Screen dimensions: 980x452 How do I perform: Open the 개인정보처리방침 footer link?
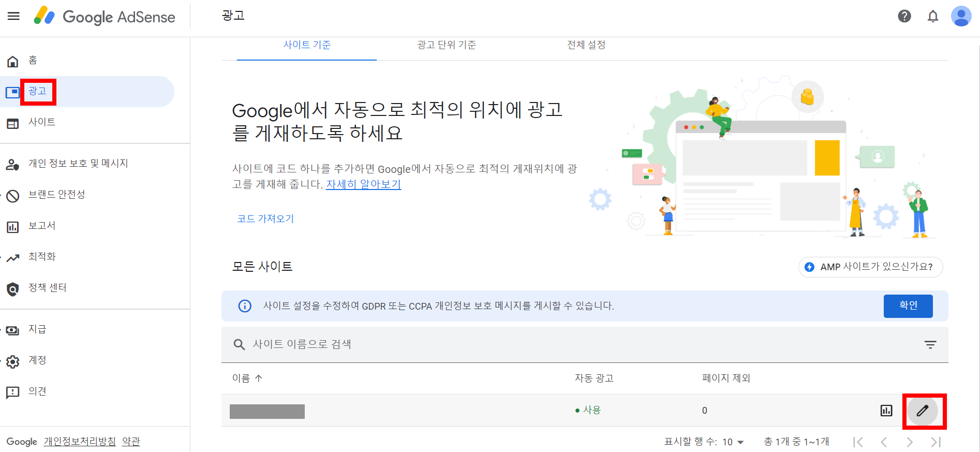click(x=80, y=442)
